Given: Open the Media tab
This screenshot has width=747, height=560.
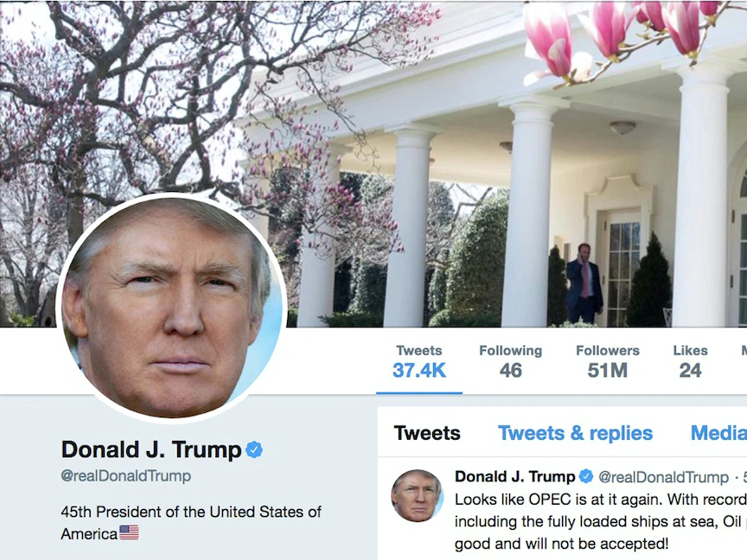Looking at the screenshot, I should [718, 433].
